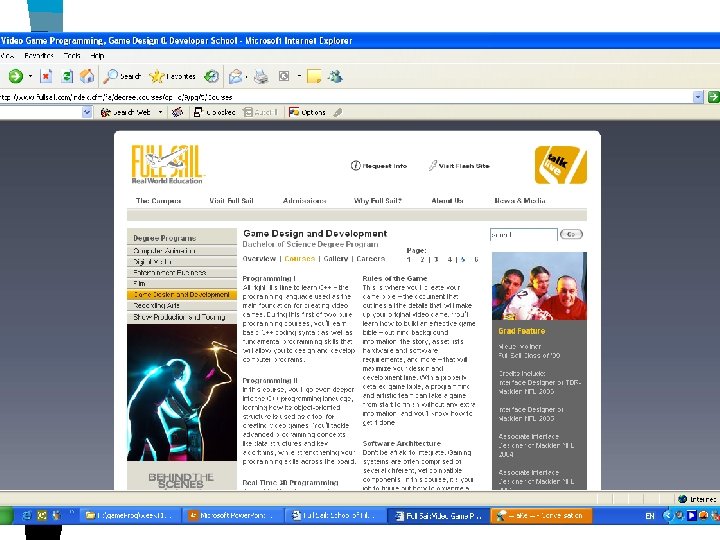Image resolution: width=720 pixels, height=540 pixels.
Task: Click the Go button next to search
Action: [x=571, y=234]
